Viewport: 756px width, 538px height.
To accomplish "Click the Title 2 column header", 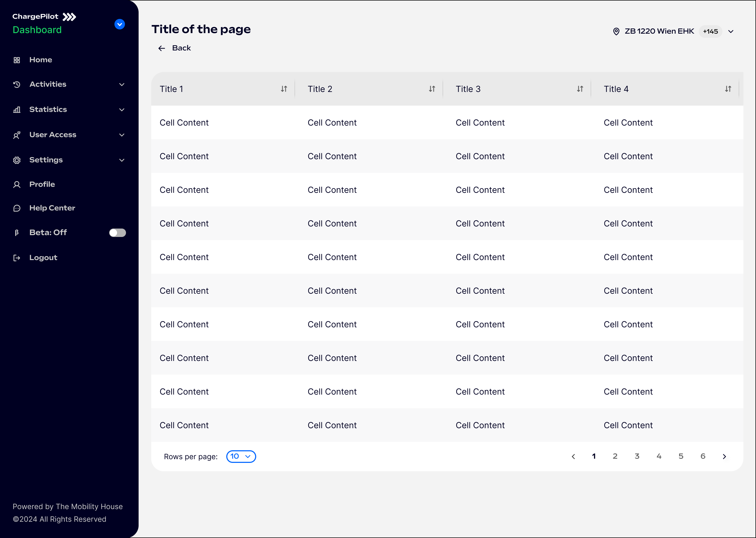I will coord(320,89).
